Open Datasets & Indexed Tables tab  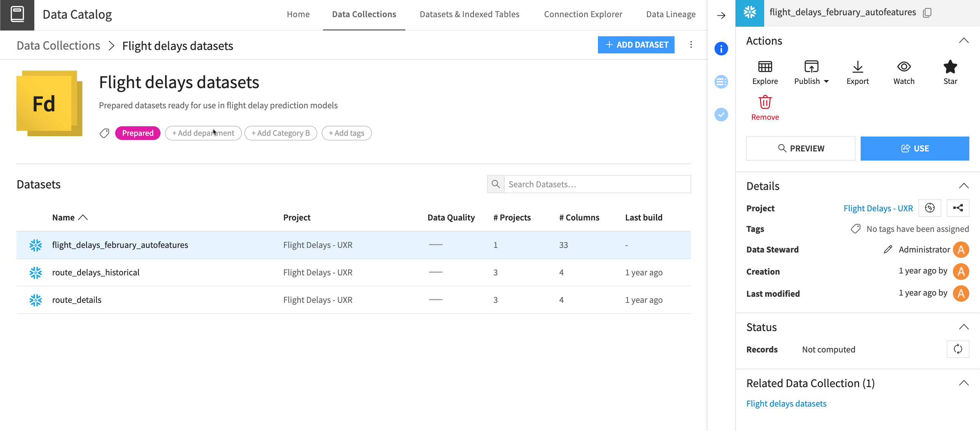(469, 14)
